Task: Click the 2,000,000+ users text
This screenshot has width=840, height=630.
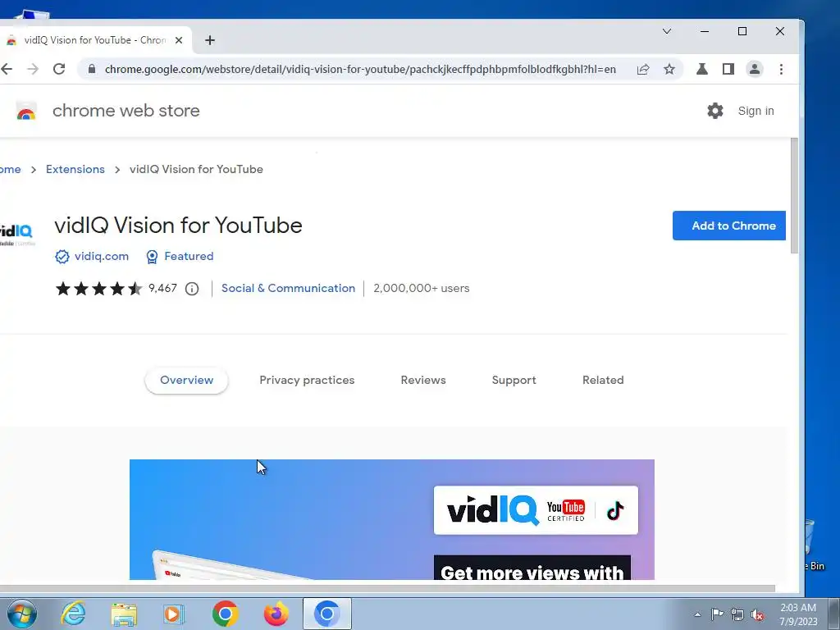Action: pyautogui.click(x=421, y=288)
